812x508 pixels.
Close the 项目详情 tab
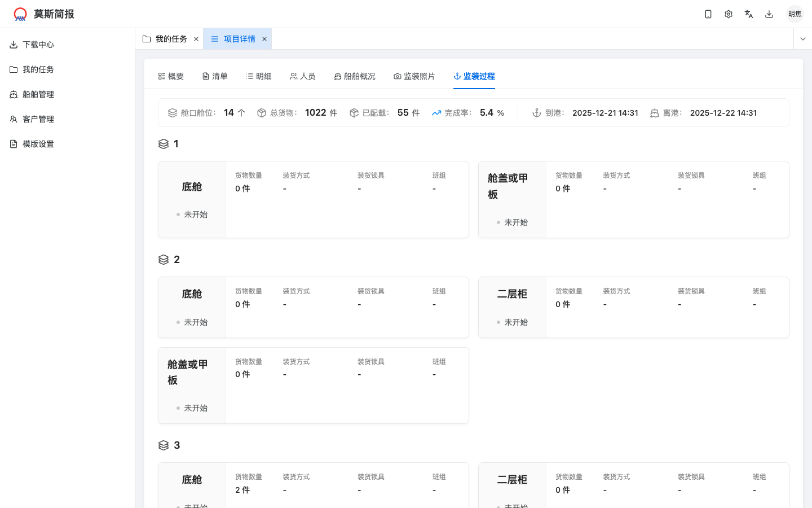[x=264, y=38]
